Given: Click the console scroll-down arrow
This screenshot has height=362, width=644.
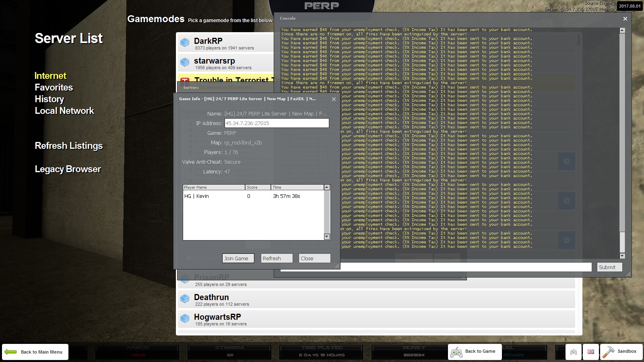Looking at the screenshot, I should coord(622,256).
